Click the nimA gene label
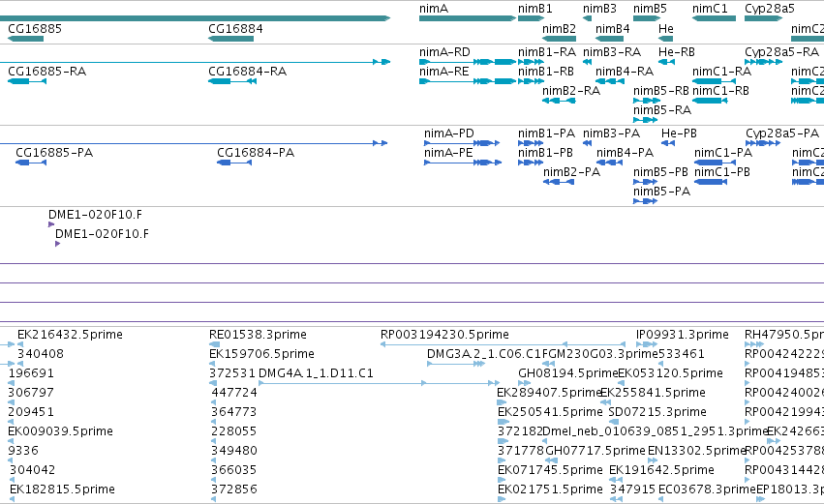This screenshot has height=504, width=824. click(x=434, y=9)
